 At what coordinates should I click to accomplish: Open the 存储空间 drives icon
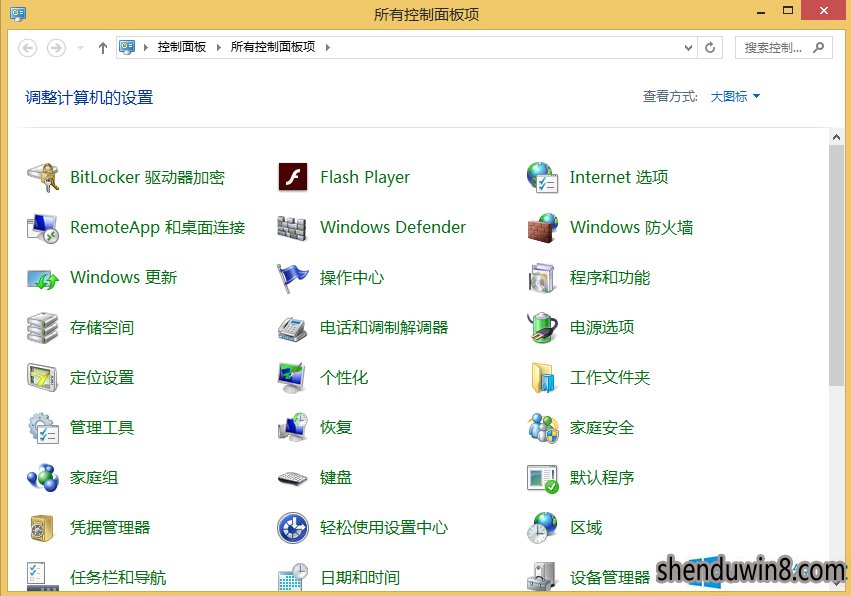point(42,328)
